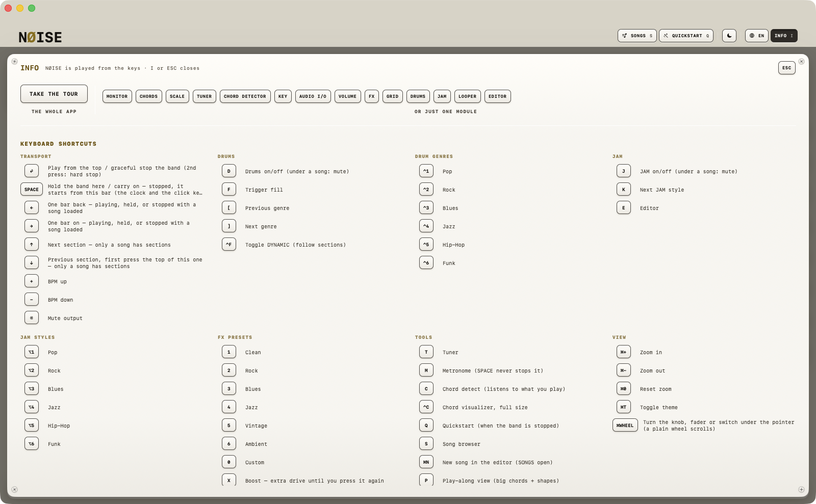Click the WHEEL key cap in View section

[625, 426]
